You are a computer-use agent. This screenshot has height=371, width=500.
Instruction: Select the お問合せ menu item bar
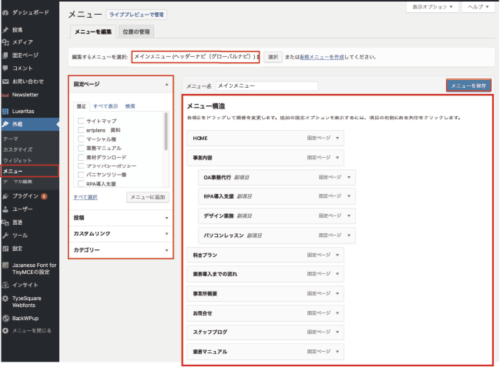coord(265,313)
